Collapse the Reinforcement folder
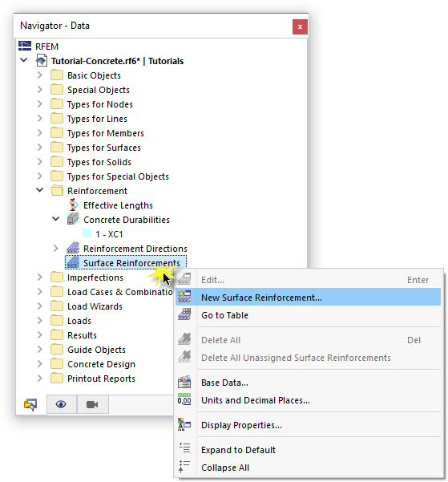448x482 pixels. (x=39, y=190)
